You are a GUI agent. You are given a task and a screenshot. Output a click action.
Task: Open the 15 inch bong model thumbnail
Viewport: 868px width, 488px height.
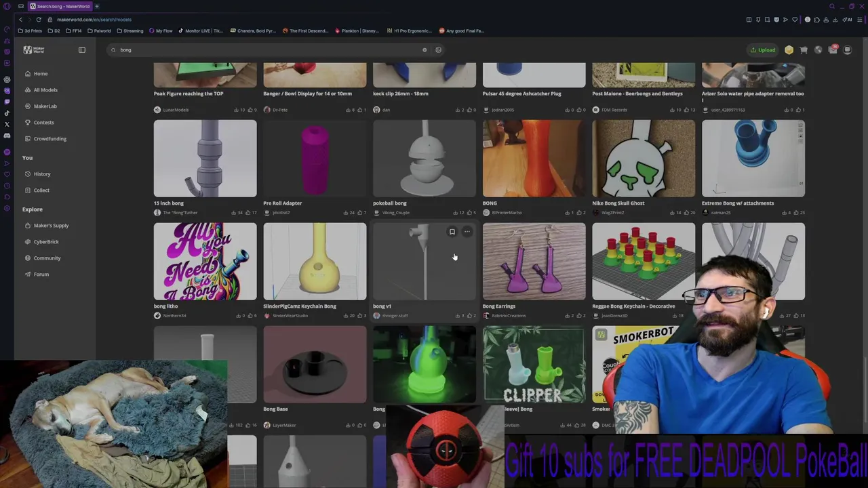[x=205, y=159]
